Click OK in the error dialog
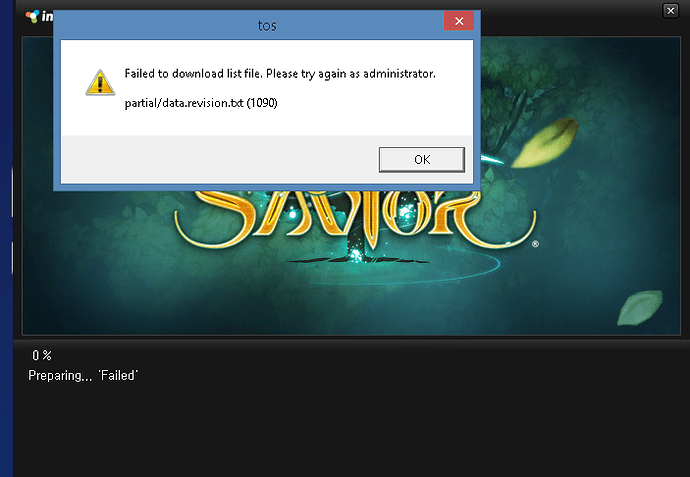This screenshot has width=690, height=477. [x=421, y=159]
